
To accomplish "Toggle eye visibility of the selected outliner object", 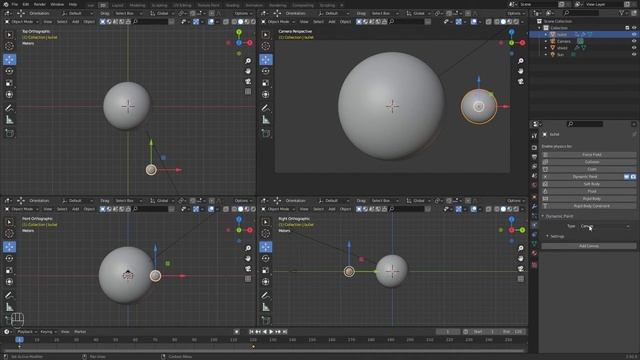I will click(x=634, y=35).
